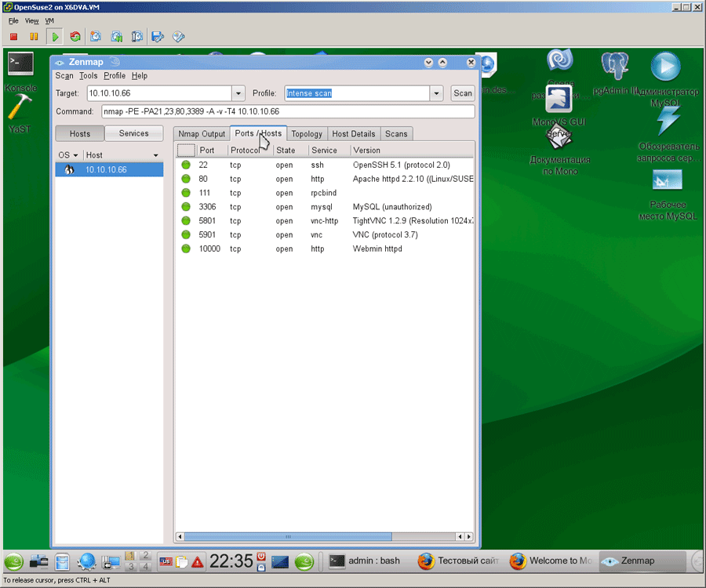This screenshot has width=706, height=588.
Task: Revert to snapshot toolbar icon
Action: point(117,36)
